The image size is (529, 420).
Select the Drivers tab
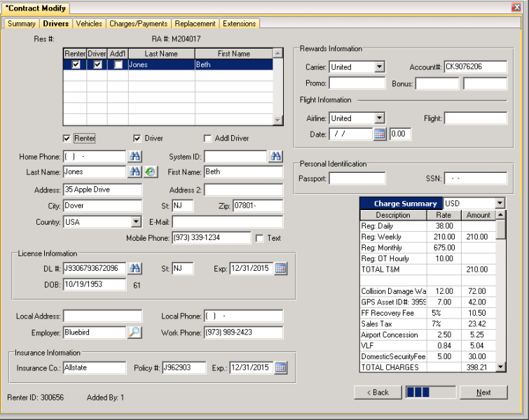click(x=55, y=24)
